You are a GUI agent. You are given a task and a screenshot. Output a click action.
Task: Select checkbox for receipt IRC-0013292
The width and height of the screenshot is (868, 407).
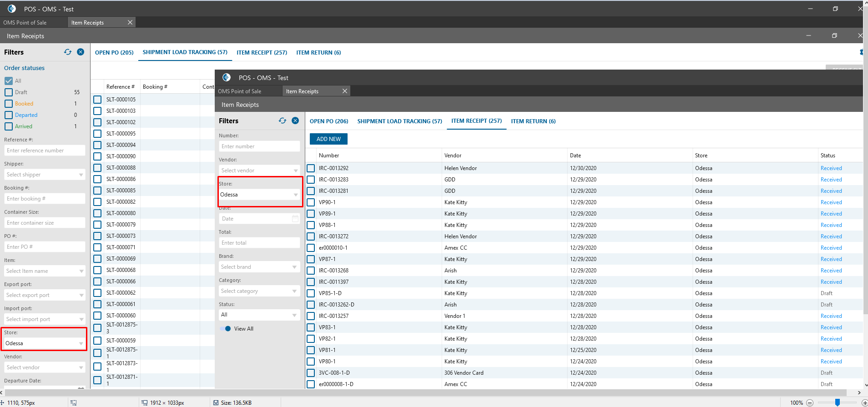tap(311, 168)
